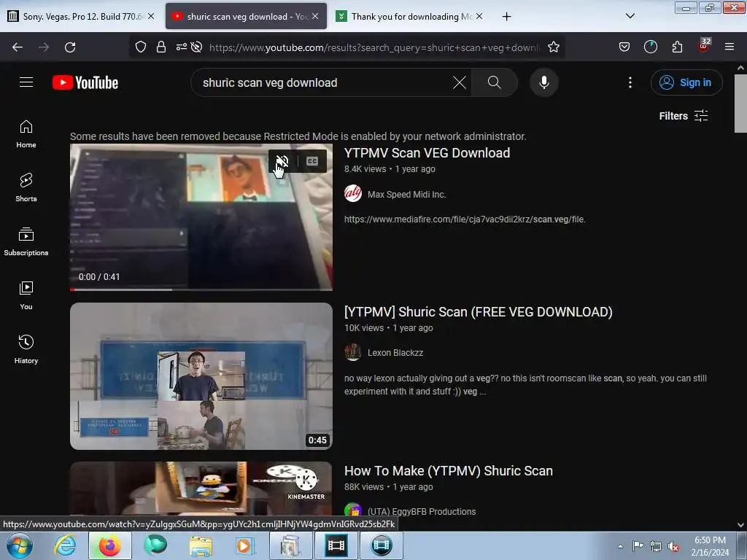The image size is (747, 560).
Task: Open History in the sidebar
Action: point(26,349)
